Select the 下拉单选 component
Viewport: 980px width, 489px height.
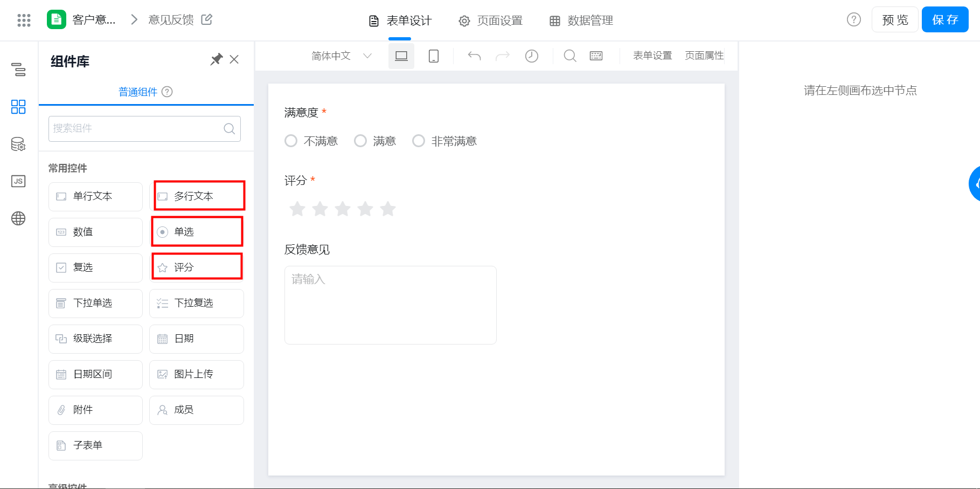pyautogui.click(x=95, y=303)
